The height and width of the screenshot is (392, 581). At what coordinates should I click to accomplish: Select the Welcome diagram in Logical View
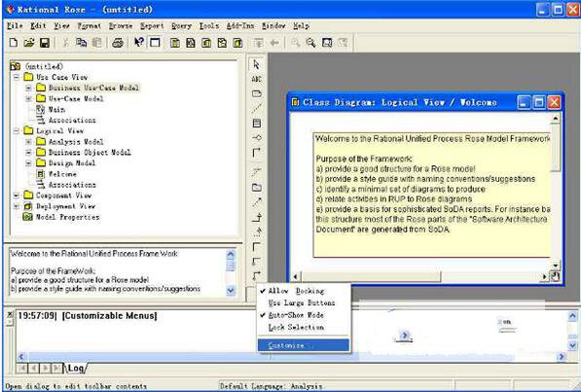pyautogui.click(x=62, y=174)
